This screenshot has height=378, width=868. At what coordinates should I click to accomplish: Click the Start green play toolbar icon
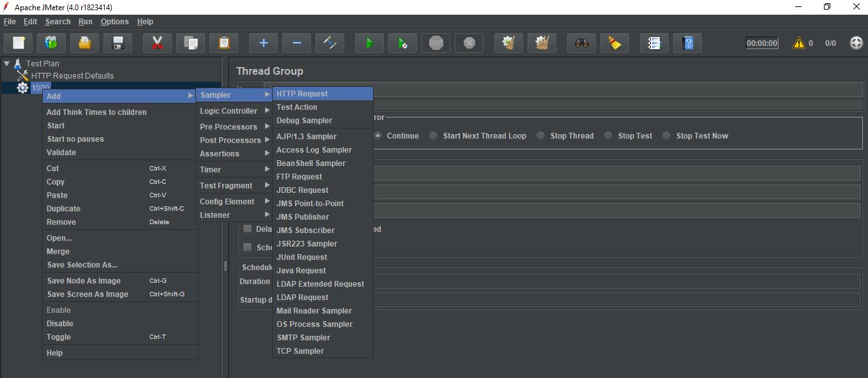(369, 43)
